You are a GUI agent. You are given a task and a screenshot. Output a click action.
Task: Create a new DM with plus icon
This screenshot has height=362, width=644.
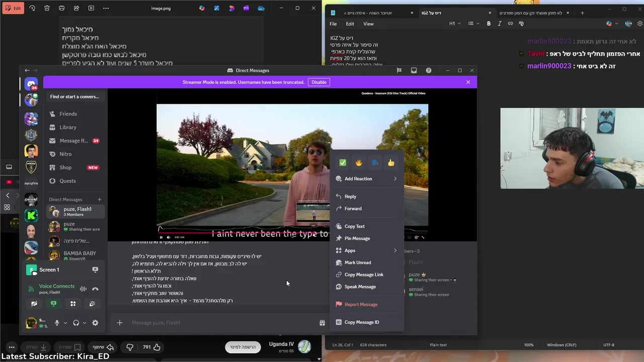coord(99,200)
